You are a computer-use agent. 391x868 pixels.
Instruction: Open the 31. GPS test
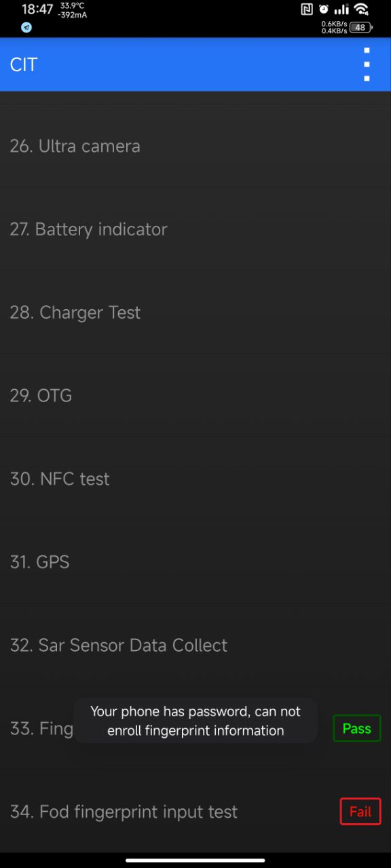[195, 562]
